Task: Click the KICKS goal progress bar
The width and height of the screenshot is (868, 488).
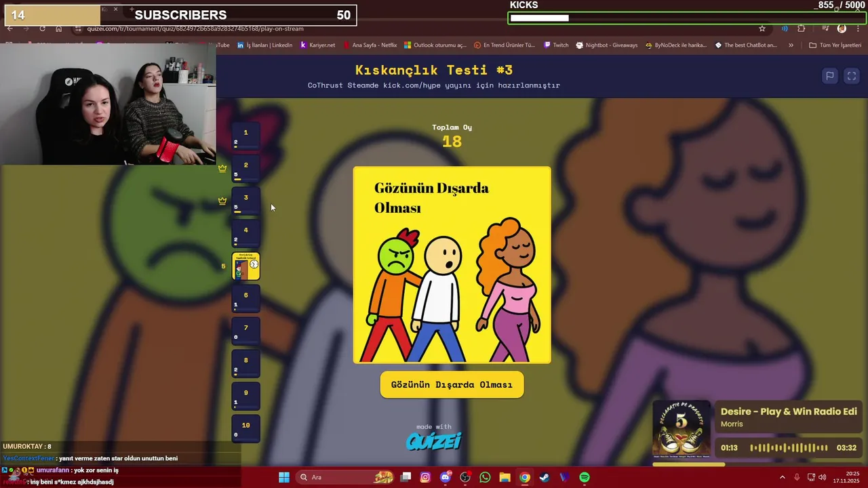Action: 686,18
